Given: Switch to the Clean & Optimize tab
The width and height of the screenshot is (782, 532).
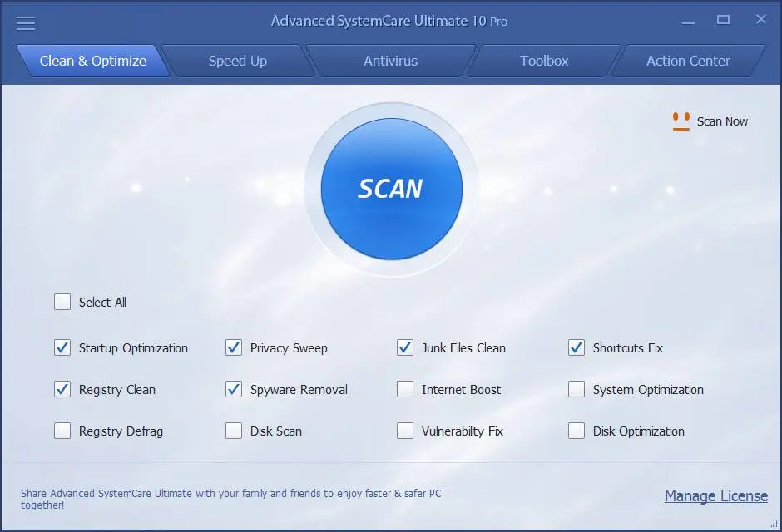Looking at the screenshot, I should point(93,61).
